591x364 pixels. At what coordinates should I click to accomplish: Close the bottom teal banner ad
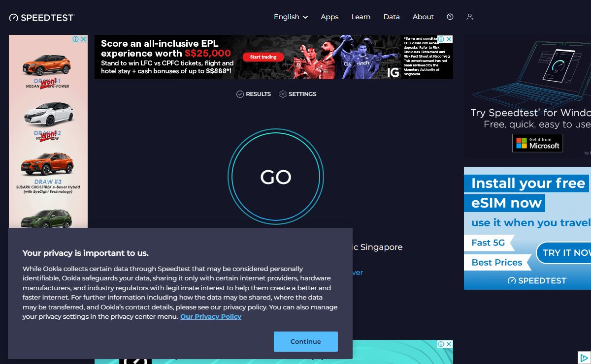[x=449, y=344]
